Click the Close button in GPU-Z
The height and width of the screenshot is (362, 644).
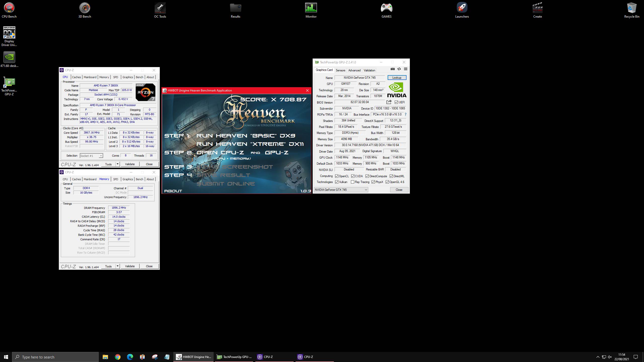[x=399, y=190]
